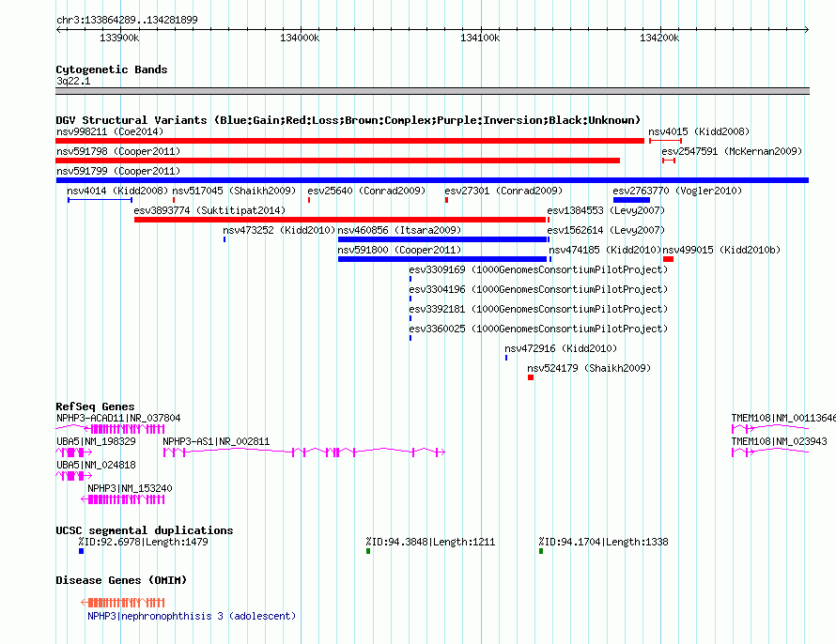Viewport: 836px width, 644px height.
Task: Click the 133900k ruler position label
Action: tap(119, 38)
